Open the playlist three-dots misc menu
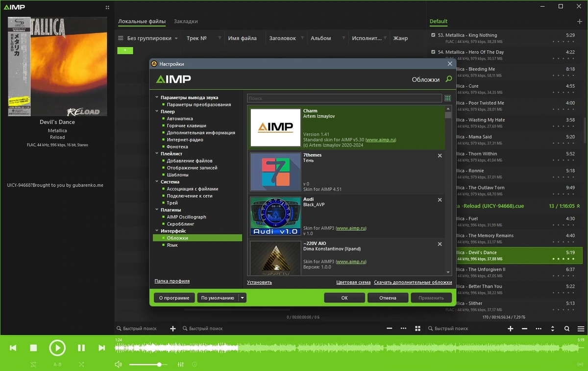This screenshot has width=588, height=371. [x=539, y=328]
